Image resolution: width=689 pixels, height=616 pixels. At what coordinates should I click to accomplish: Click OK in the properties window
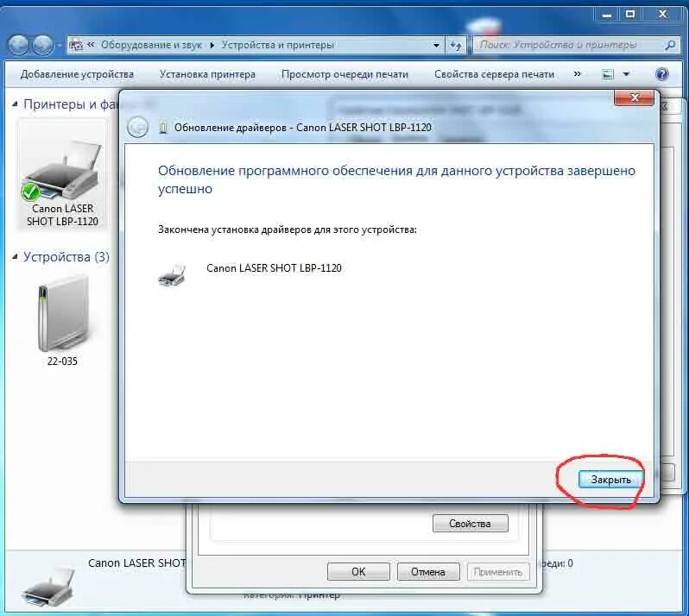tap(358, 572)
